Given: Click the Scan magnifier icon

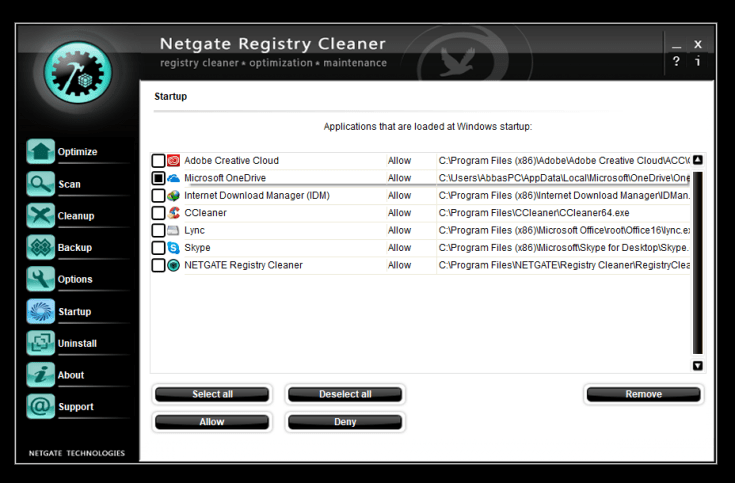Looking at the screenshot, I should click(x=40, y=184).
